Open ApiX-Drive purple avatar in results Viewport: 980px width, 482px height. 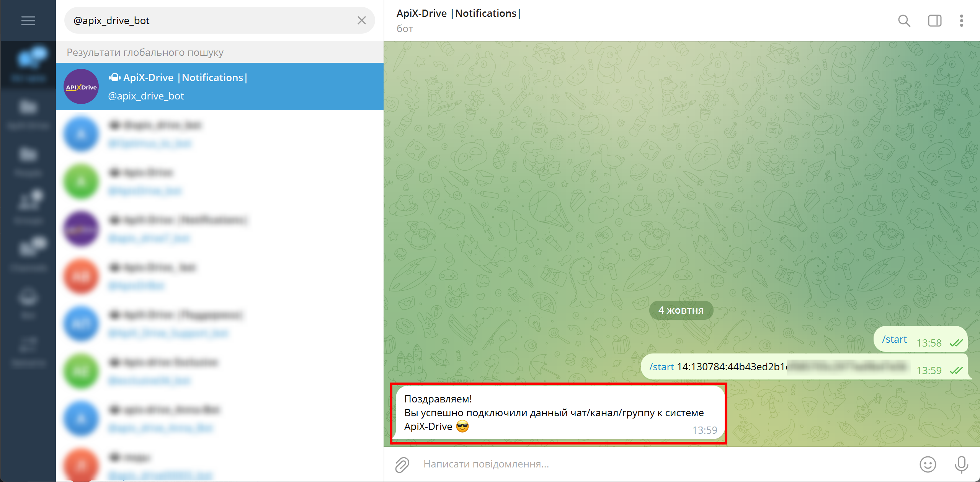(x=81, y=87)
